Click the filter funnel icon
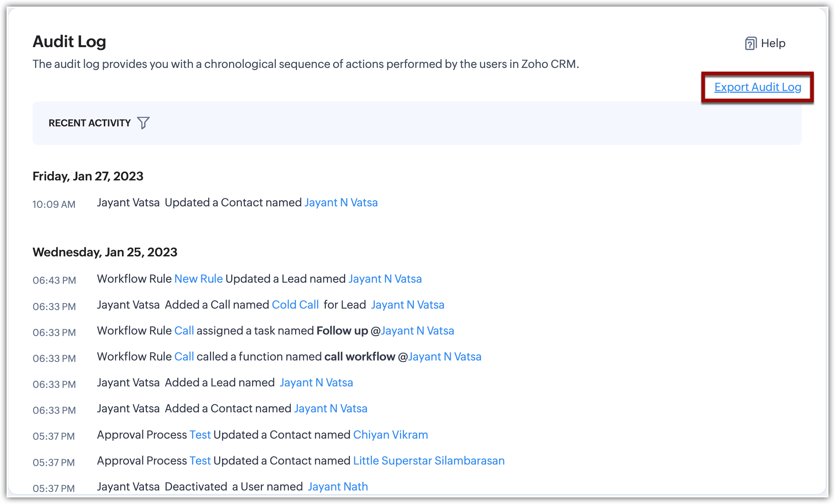This screenshot has width=835, height=504. [x=143, y=123]
